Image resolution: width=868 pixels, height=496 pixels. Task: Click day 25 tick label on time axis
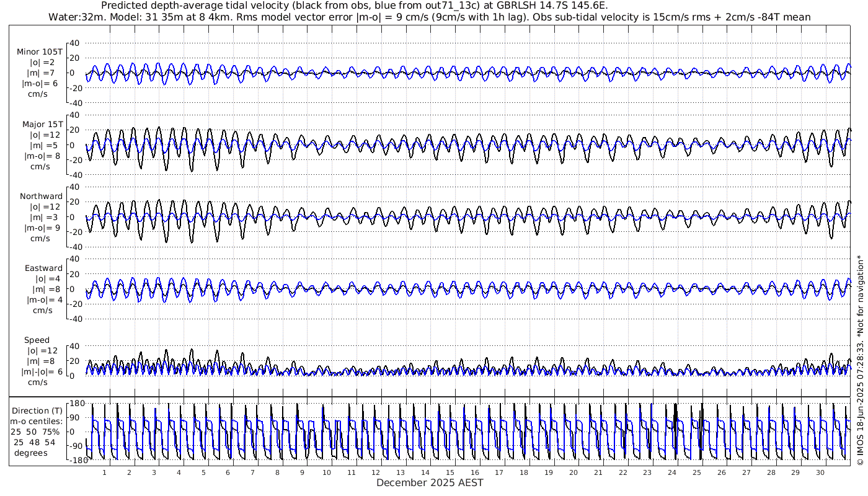click(696, 472)
